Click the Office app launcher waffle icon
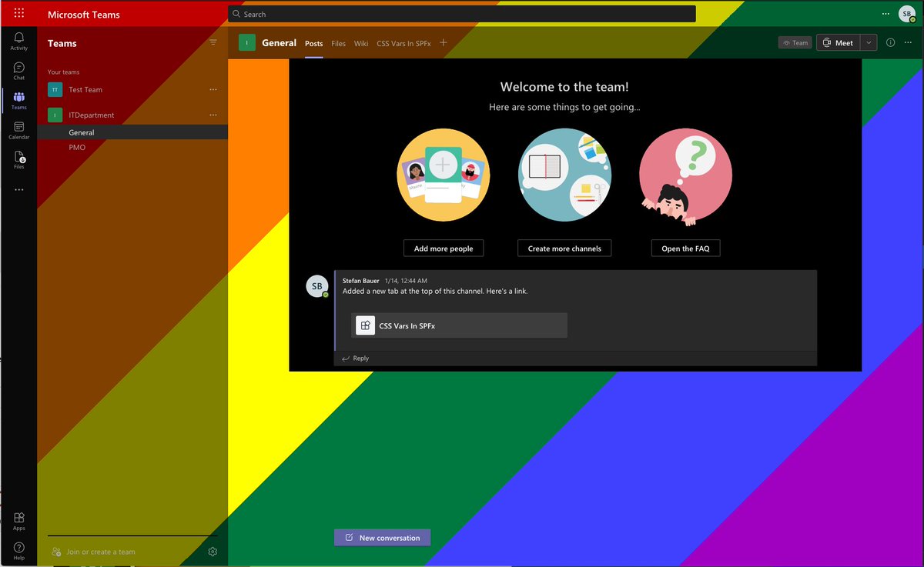924x567 pixels. [x=18, y=12]
